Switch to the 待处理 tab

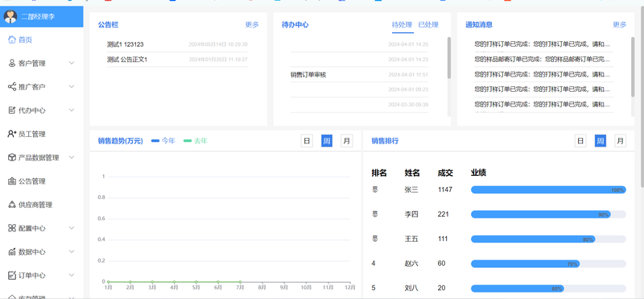click(402, 25)
